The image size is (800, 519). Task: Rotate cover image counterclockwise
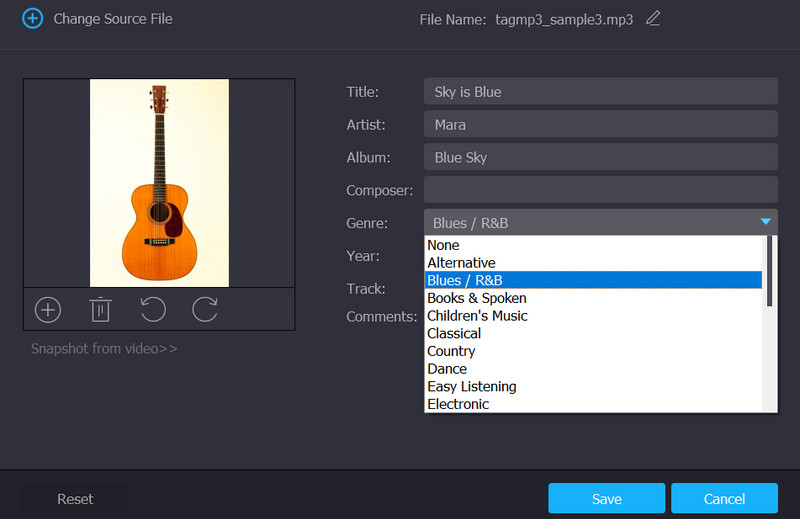pos(153,310)
